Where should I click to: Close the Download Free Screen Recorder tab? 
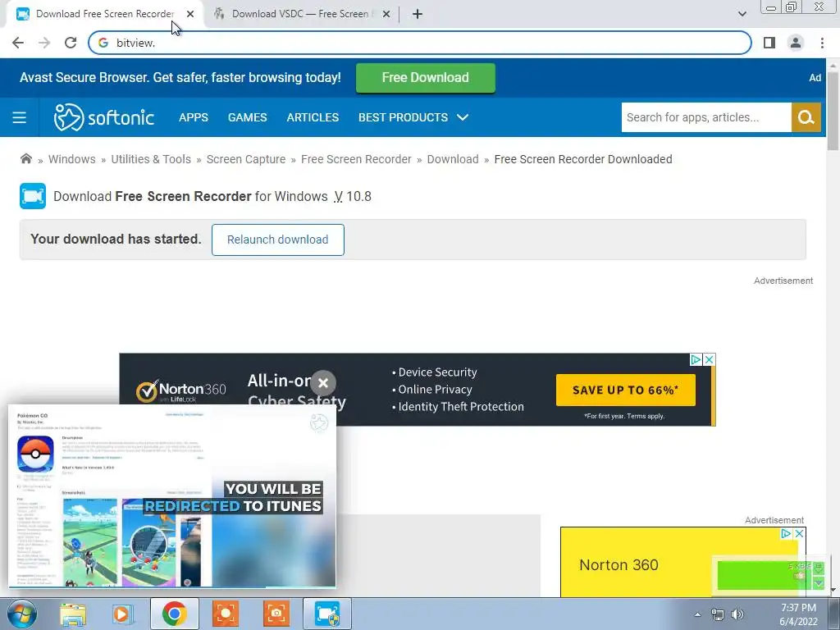pyautogui.click(x=190, y=15)
